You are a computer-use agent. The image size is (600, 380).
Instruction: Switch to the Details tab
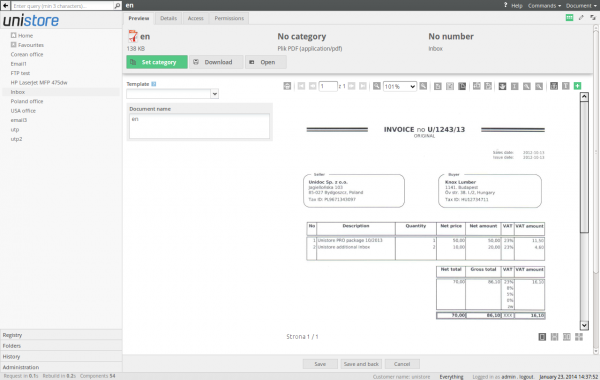click(x=168, y=18)
